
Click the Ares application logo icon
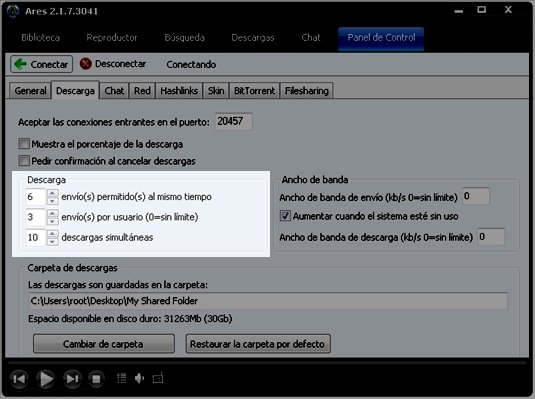pos(13,11)
